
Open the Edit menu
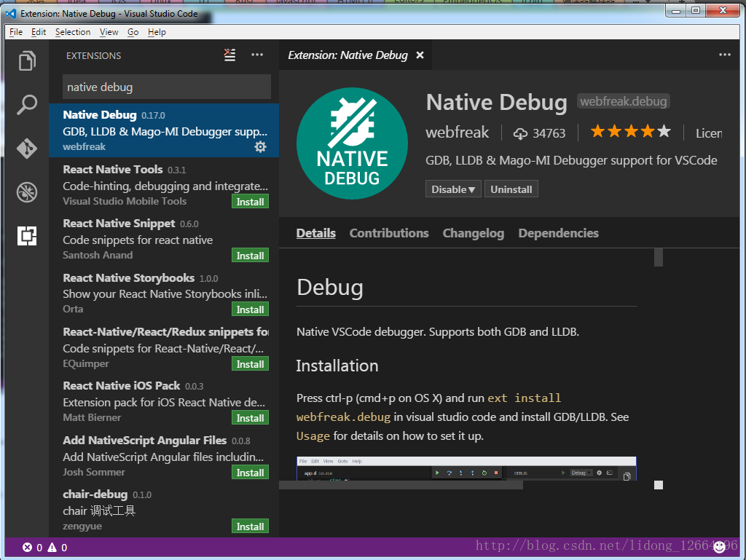click(x=39, y=32)
